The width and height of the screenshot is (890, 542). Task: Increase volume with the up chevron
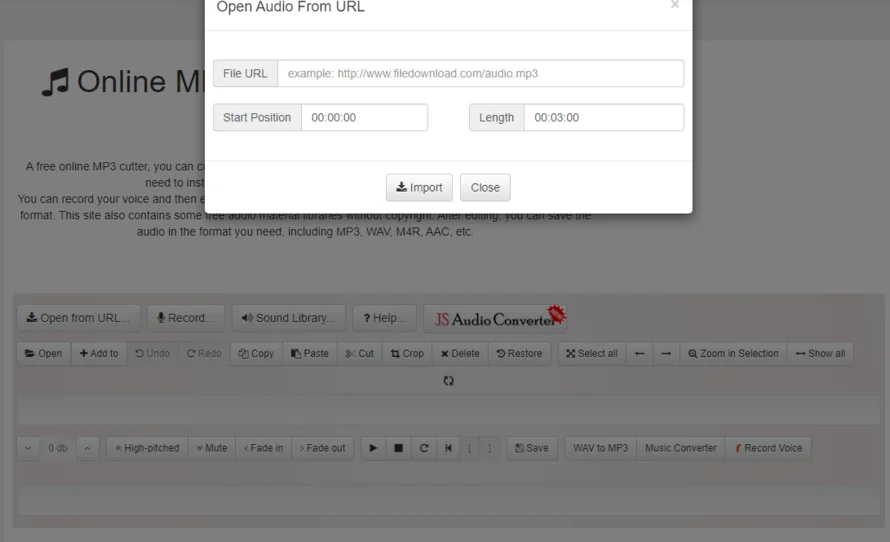[87, 448]
